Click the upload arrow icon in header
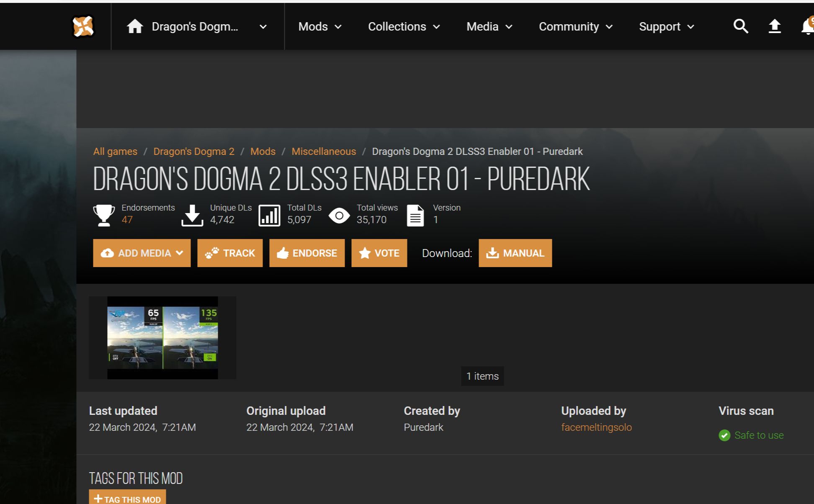Screen dimensions: 814x504 [x=774, y=26]
